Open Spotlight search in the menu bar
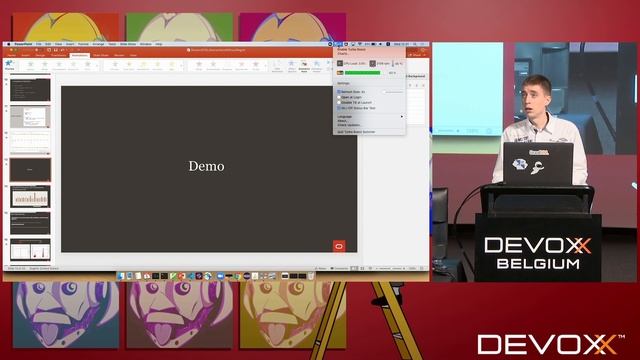 (415, 44)
